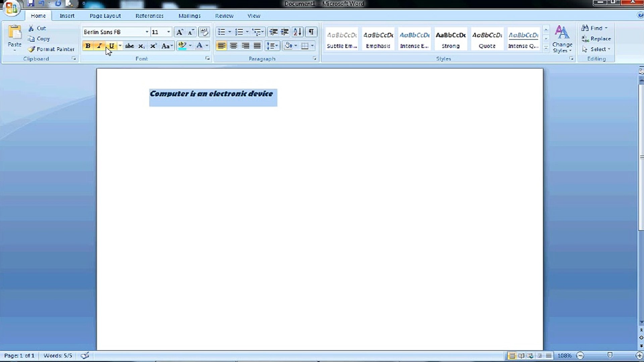The width and height of the screenshot is (644, 362).
Task: Cut the selected text
Action: point(37,28)
